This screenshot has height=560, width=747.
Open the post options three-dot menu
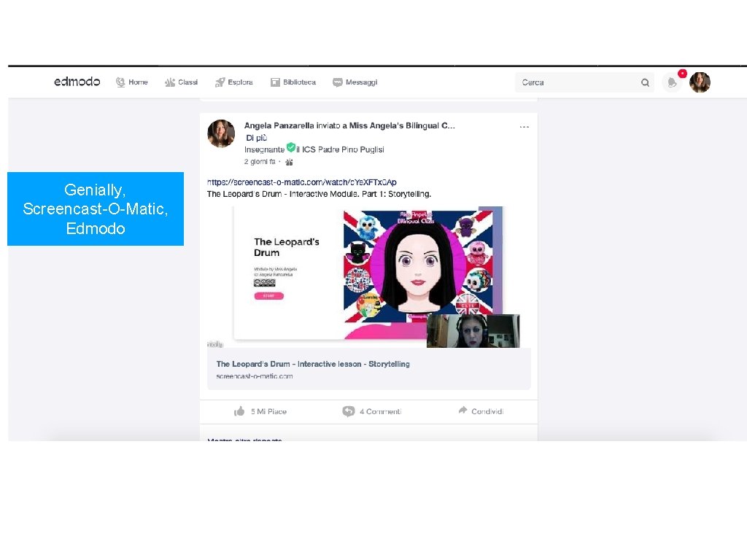click(524, 127)
